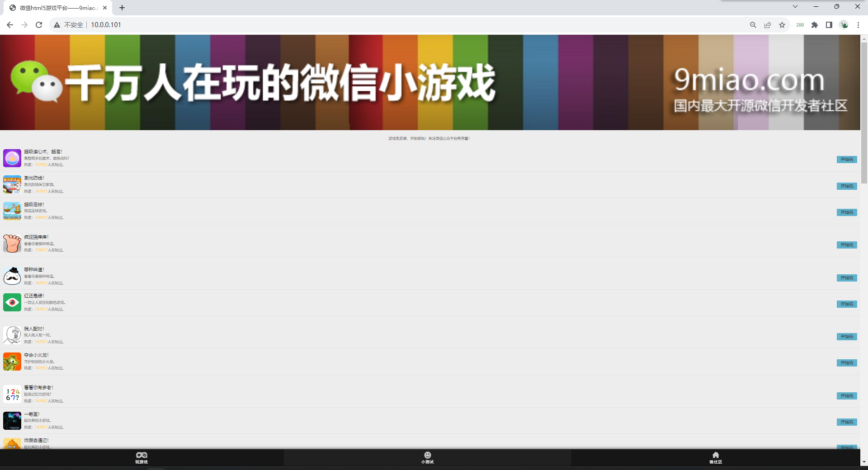Click 开始玩 for 超级读心术
This screenshot has height=470, width=868.
click(x=847, y=160)
